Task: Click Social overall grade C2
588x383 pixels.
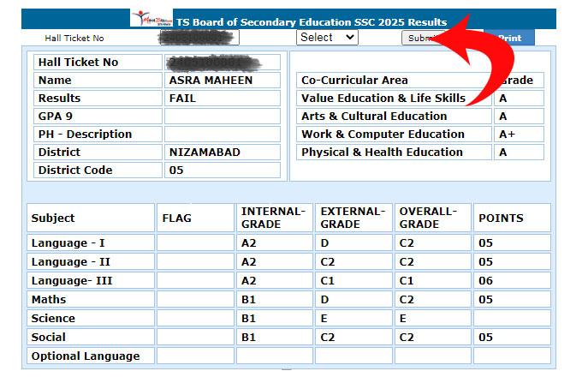Action: (433, 337)
